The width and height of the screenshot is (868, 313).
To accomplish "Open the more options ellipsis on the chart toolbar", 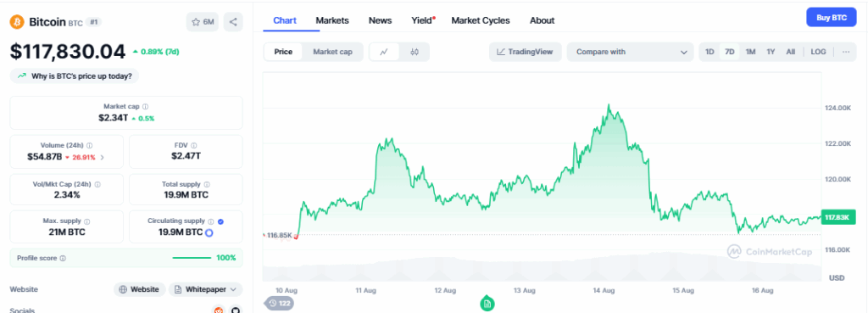I will pos(846,52).
